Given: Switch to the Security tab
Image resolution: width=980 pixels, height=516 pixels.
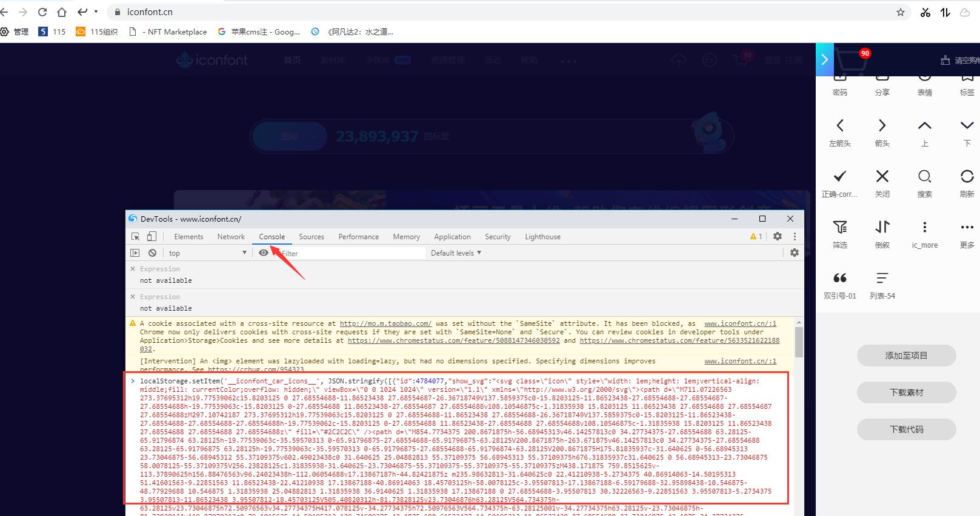Looking at the screenshot, I should pyautogui.click(x=498, y=237).
